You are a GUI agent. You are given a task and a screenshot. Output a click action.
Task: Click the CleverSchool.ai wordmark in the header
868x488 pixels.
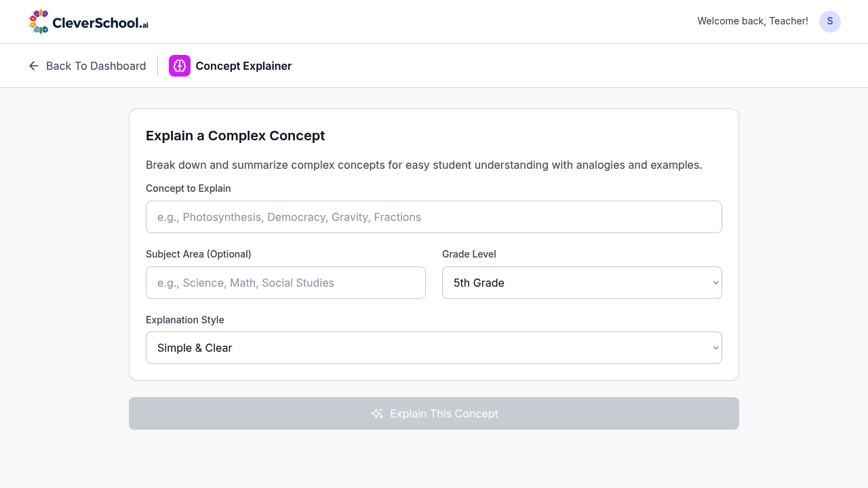coord(100,21)
